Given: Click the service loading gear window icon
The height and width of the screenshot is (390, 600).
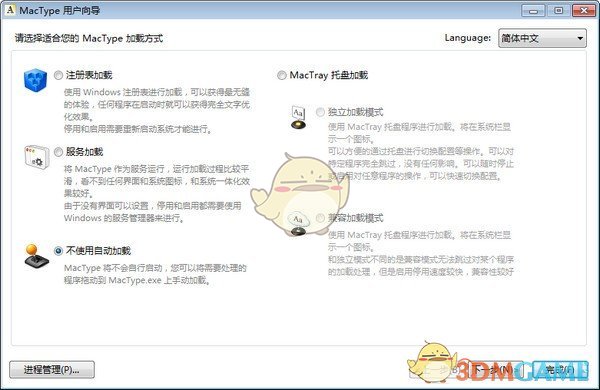Looking at the screenshot, I should [x=37, y=157].
